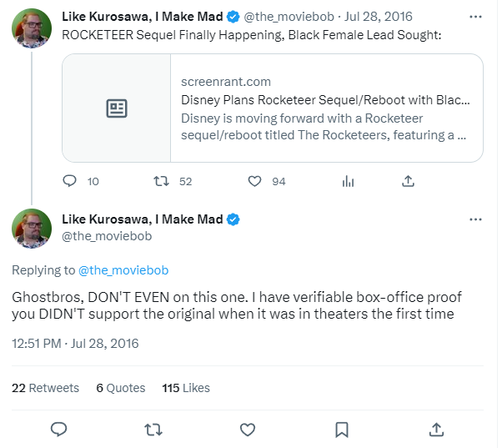The image size is (502, 448).
Task: Retweet the Ghostbros tweet
Action: point(153,429)
